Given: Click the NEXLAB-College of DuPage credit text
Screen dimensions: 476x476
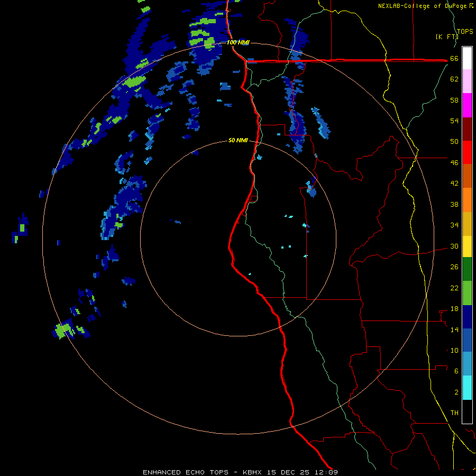Looking at the screenshot, I should (424, 6).
